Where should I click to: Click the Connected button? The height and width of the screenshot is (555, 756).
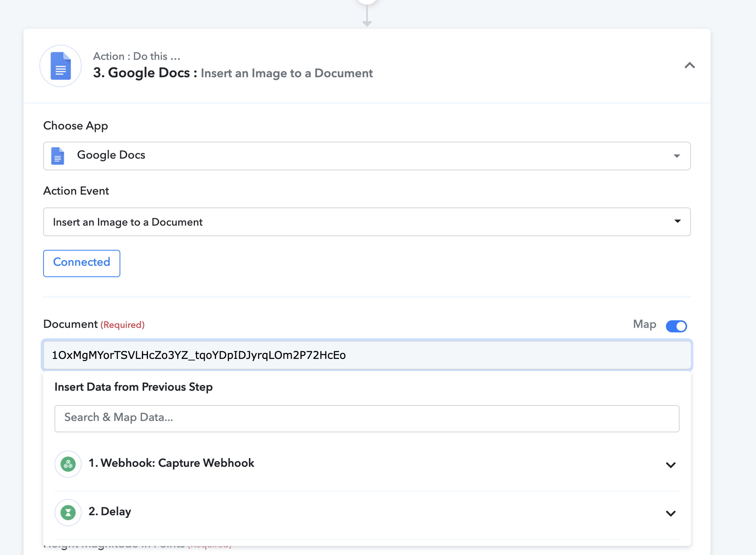[x=82, y=263]
